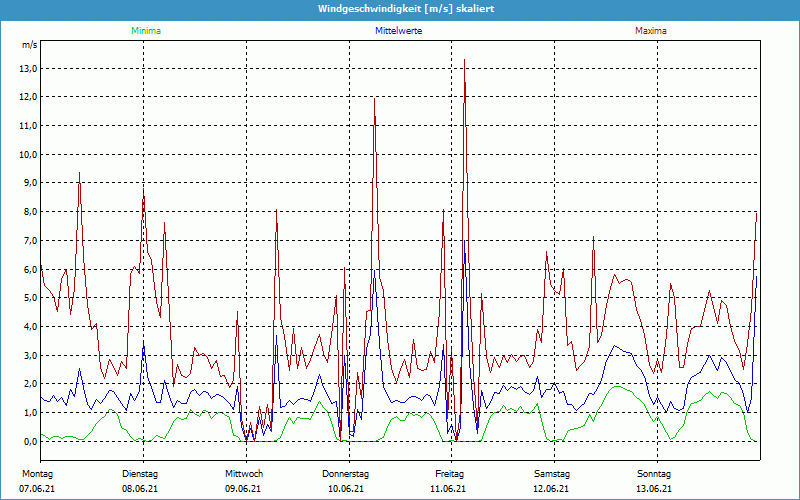
Task: Click the 4,0 y-axis value
Action: point(30,327)
